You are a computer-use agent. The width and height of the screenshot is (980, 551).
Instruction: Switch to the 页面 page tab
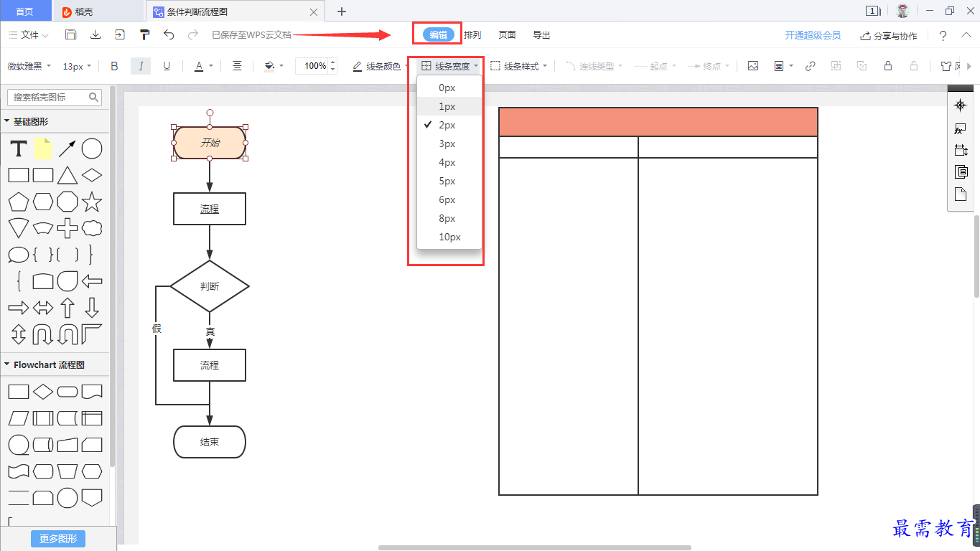[x=507, y=35]
